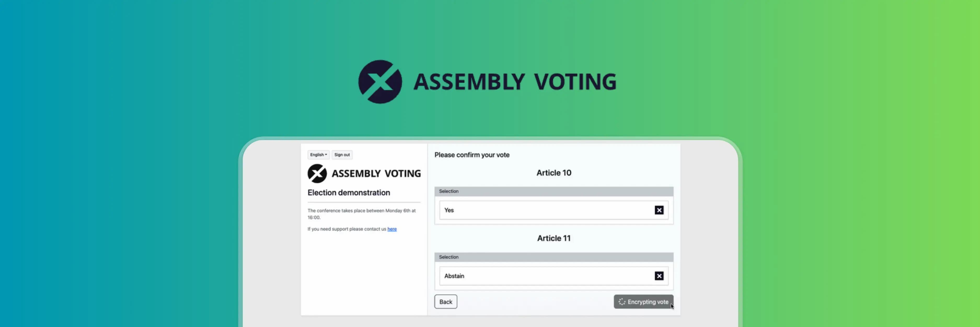Click the Article 10 heading

point(554,172)
